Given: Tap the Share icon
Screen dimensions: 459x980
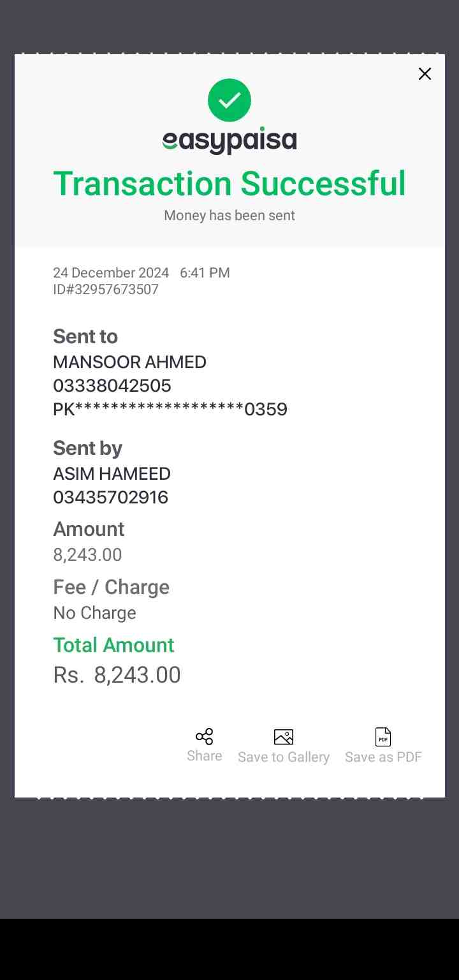Looking at the screenshot, I should click(x=204, y=737).
